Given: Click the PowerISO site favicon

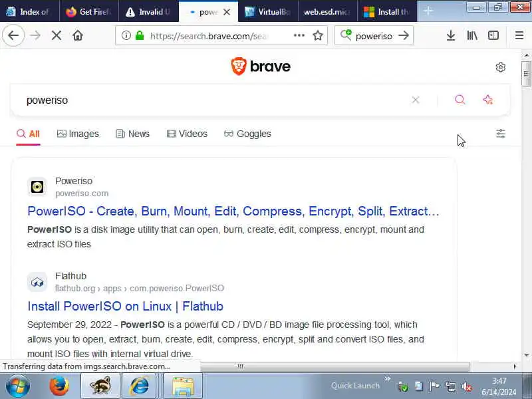Looking at the screenshot, I should (x=37, y=187).
